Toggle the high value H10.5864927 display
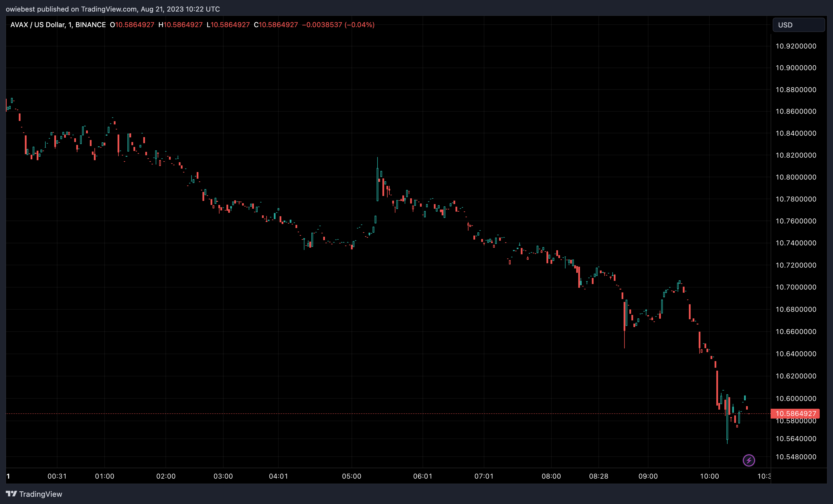Screen dimensions: 833x504 (182, 25)
